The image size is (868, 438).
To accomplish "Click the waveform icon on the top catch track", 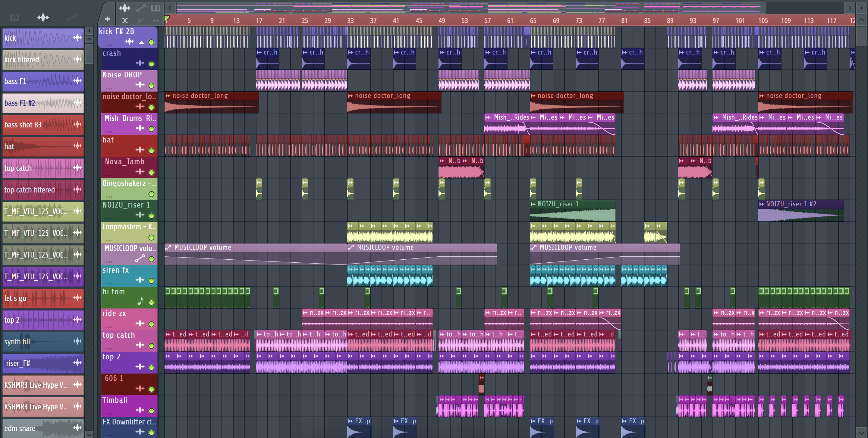I will 140,345.
